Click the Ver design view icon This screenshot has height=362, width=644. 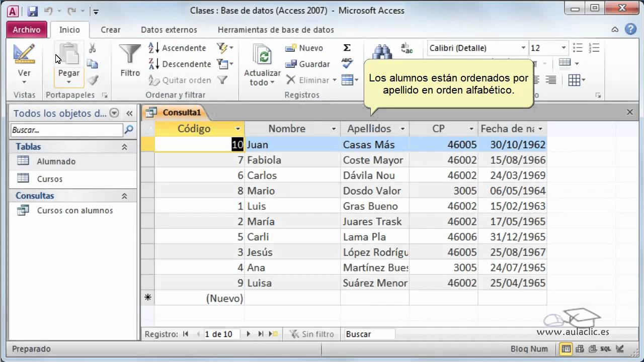click(24, 54)
